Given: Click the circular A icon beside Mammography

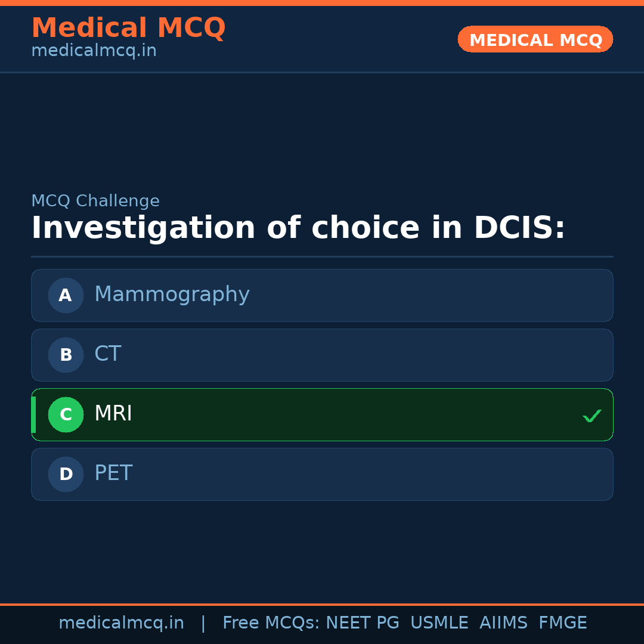Looking at the screenshot, I should 66,295.
